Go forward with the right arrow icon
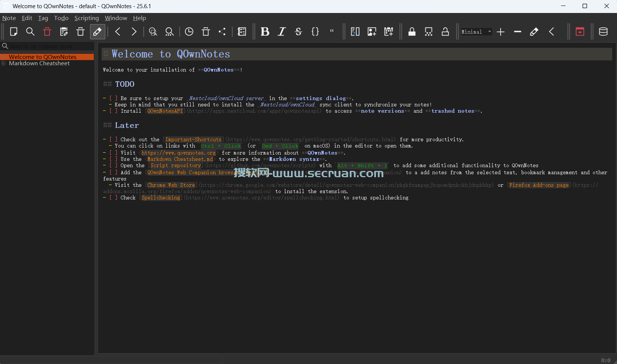Screen dimensions: 617x364 [134, 32]
